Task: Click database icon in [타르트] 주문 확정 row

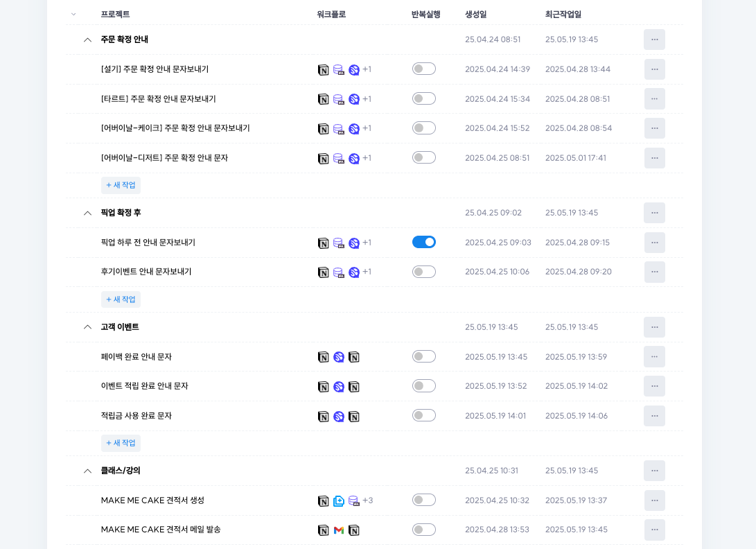Action: 339,99
